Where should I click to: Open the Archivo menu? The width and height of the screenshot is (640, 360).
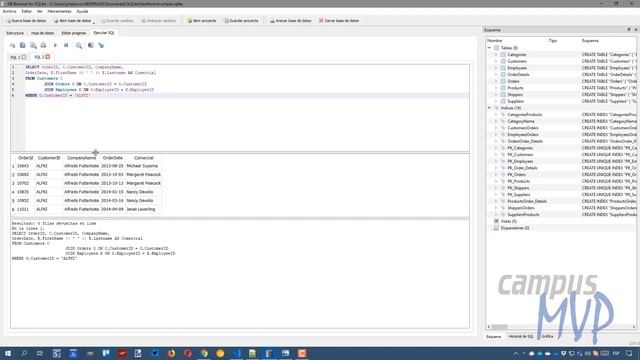9,11
